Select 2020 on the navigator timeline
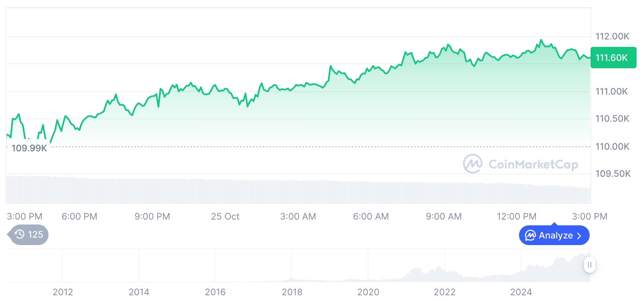Screen dimensions: 644x301 [x=368, y=292]
